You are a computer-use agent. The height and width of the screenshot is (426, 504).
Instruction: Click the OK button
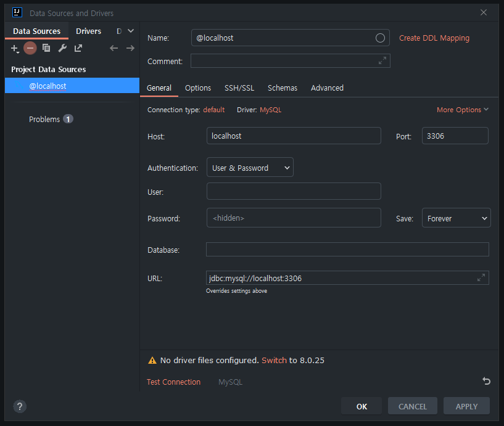[361, 406]
